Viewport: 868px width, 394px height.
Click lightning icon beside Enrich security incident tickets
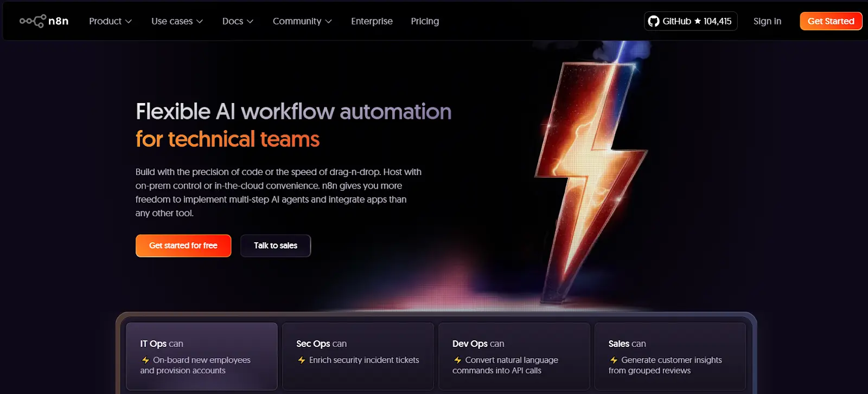coord(302,360)
